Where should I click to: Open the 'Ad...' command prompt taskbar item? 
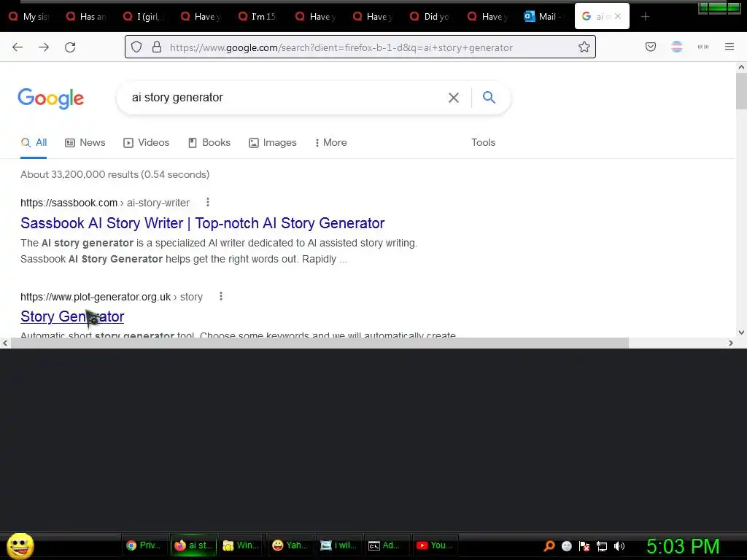(387, 545)
